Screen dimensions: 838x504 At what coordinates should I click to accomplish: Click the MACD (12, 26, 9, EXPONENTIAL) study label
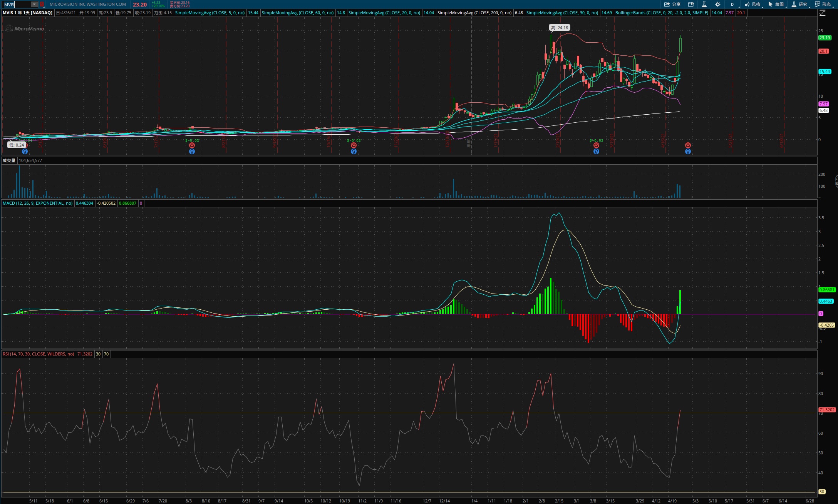coord(38,203)
